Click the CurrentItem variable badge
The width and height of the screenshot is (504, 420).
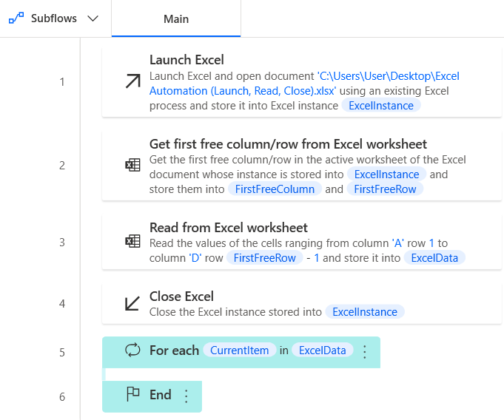click(x=239, y=350)
